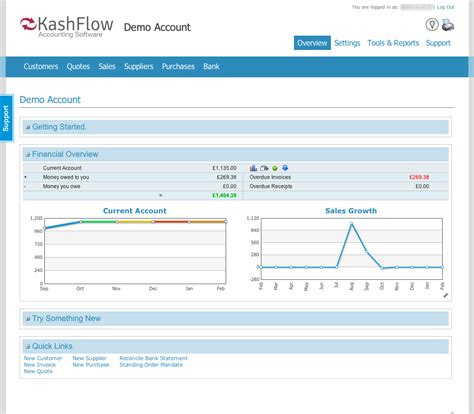Open the Bank menu
The height and width of the screenshot is (414, 474).
point(211,66)
